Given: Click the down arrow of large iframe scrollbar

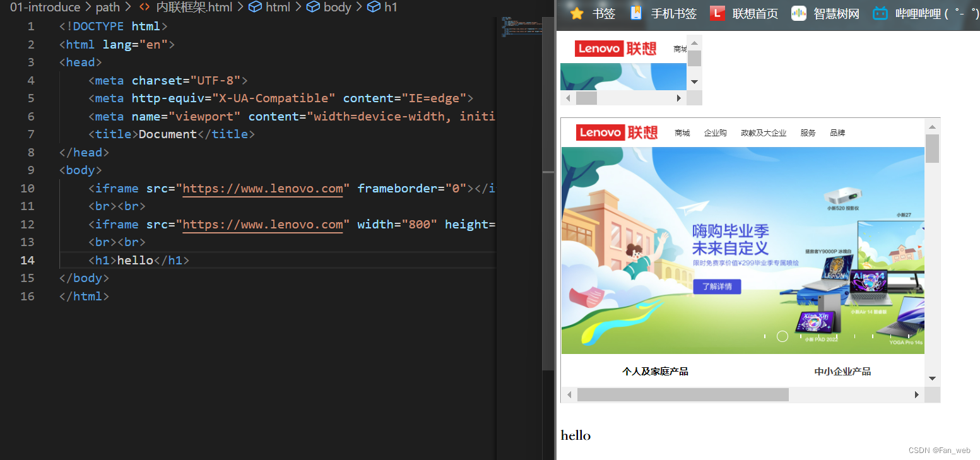Looking at the screenshot, I should [932, 379].
